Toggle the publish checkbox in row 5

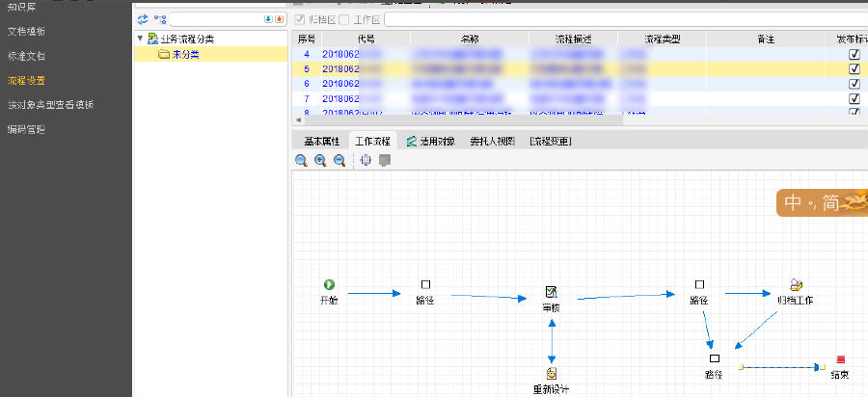point(854,69)
